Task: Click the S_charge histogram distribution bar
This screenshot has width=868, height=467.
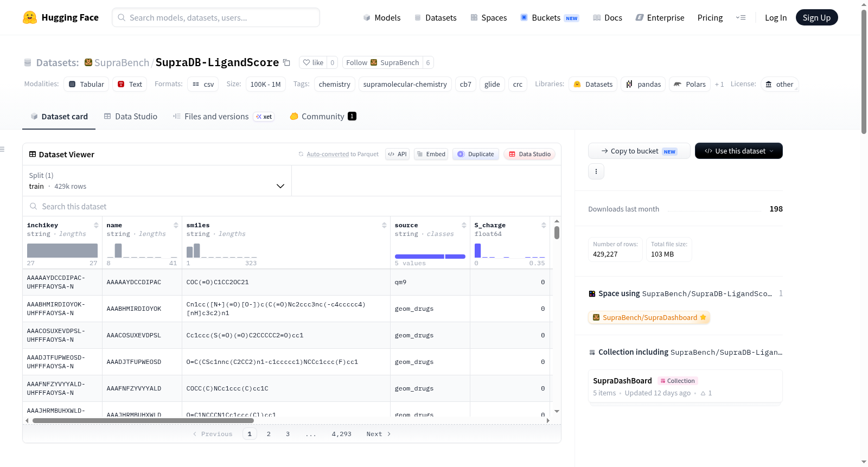Action: pos(477,251)
